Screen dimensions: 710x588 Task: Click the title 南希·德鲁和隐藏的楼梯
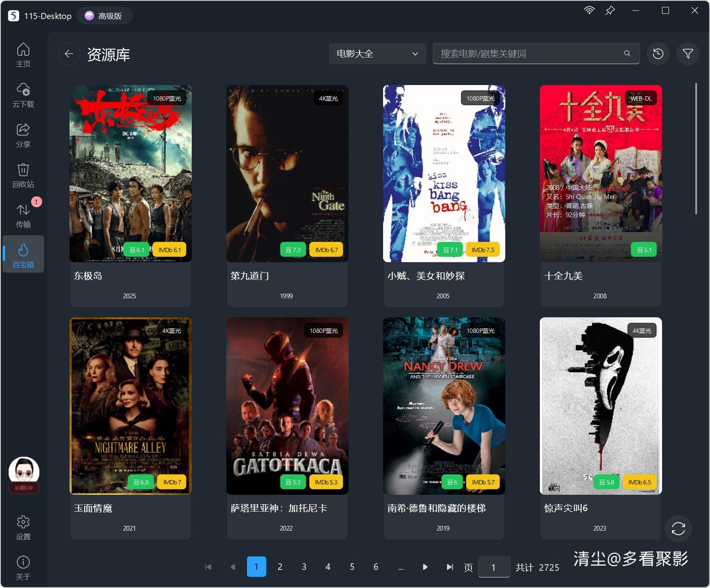[x=437, y=508]
